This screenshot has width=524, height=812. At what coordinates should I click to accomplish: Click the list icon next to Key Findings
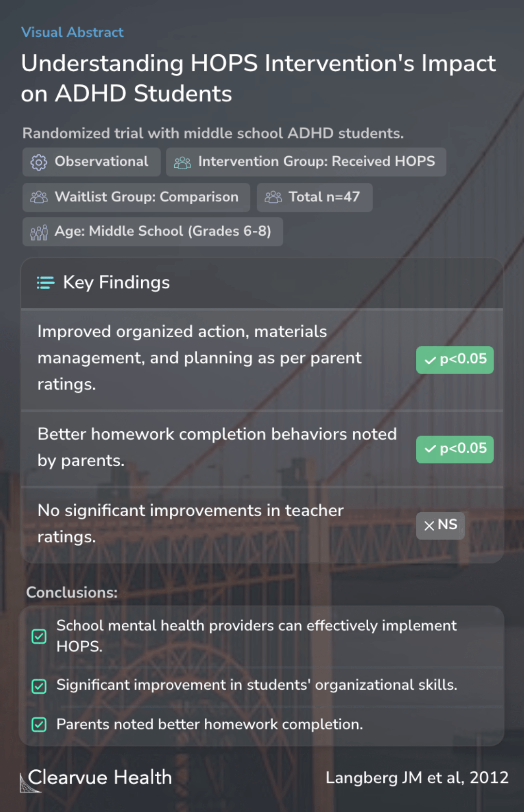46,282
